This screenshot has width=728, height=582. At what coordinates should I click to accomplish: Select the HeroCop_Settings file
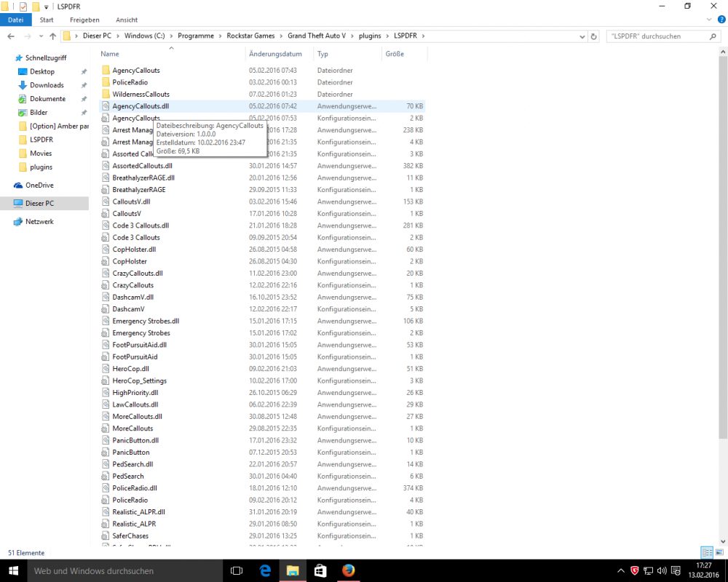pos(262,381)
